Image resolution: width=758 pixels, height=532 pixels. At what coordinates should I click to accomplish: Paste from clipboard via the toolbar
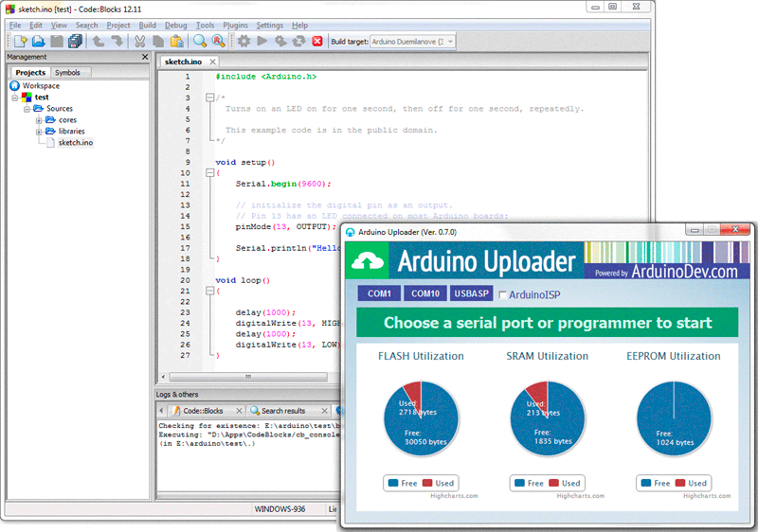[x=176, y=42]
